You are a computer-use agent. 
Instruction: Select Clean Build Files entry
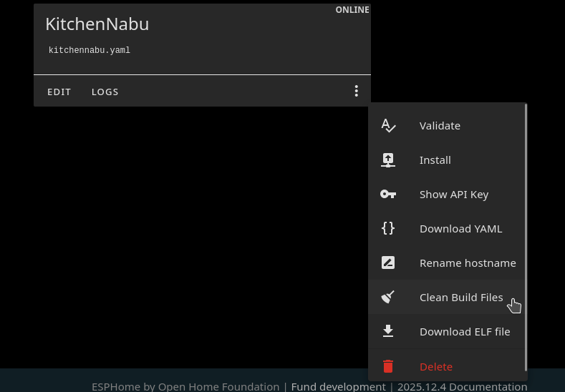[x=460, y=298]
